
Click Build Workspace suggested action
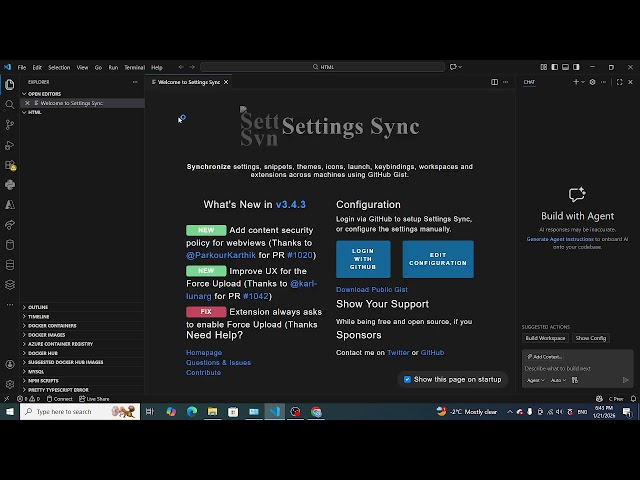click(545, 338)
